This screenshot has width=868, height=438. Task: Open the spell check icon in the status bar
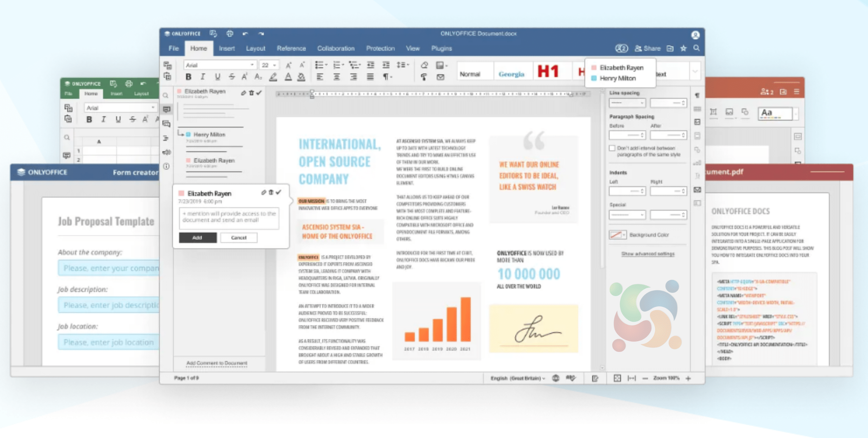tap(571, 378)
